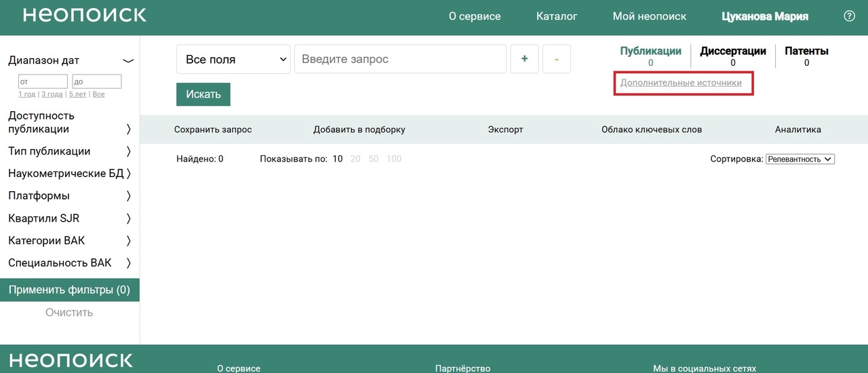Click Партнёрство in footer
Viewport: 868px width, 373px height.
[462, 368]
